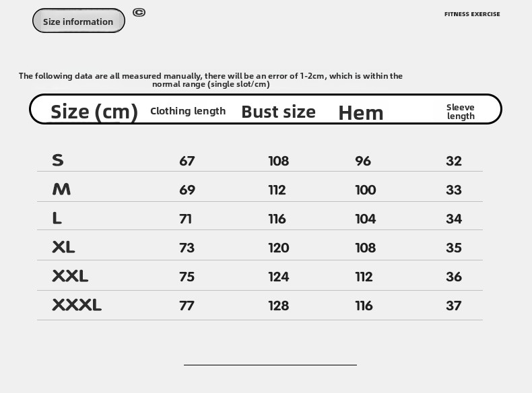The image size is (532, 393).
Task: Click the Bust size column header
Action: pos(278,112)
